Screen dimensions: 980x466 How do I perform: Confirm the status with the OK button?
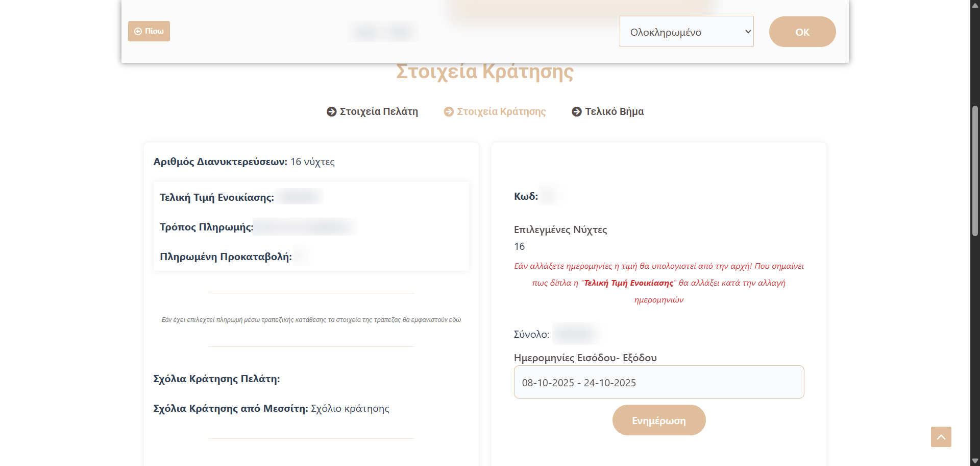click(x=802, y=32)
